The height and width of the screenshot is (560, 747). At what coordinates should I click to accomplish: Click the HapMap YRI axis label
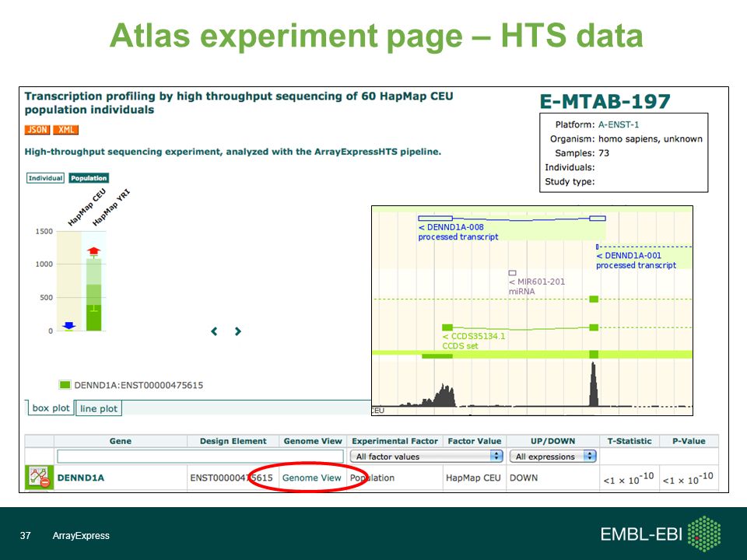click(112, 207)
